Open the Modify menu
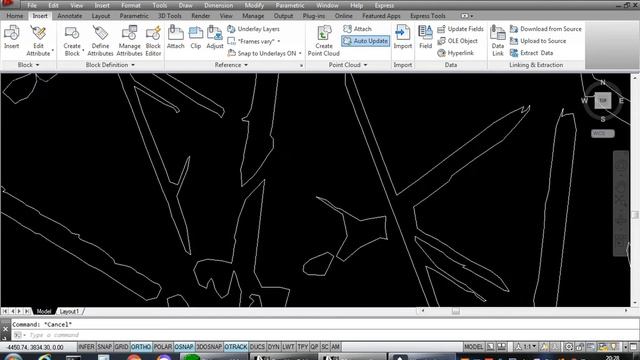The height and width of the screenshot is (360, 640). coord(254,5)
